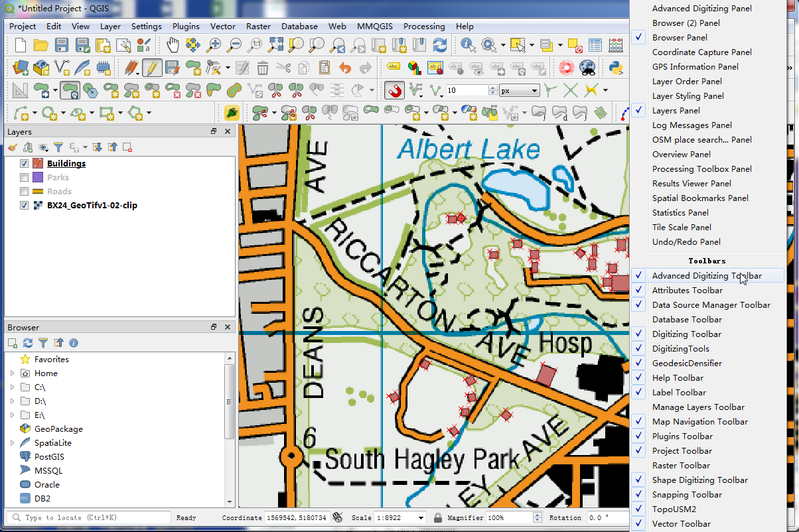The width and height of the screenshot is (799, 532).
Task: Toggle the BX24_GeoTifv1-02-clip layer checkbox
Action: (x=25, y=205)
